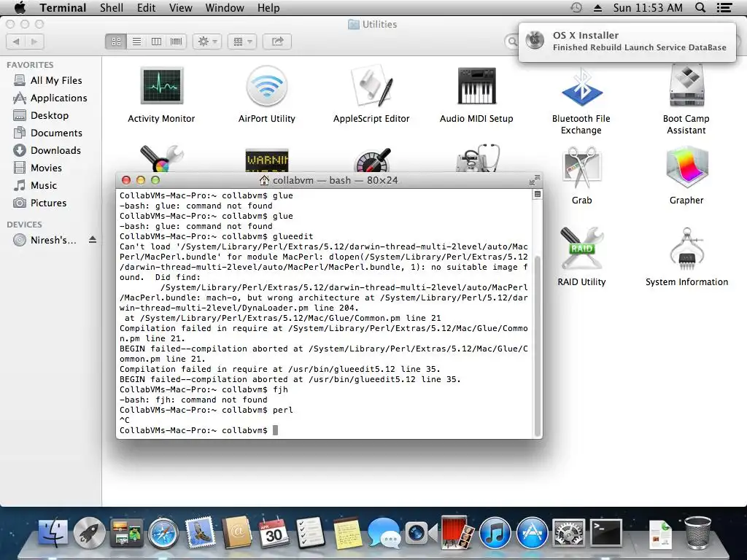
Task: Click Time Machine menu bar icon
Action: point(576,7)
